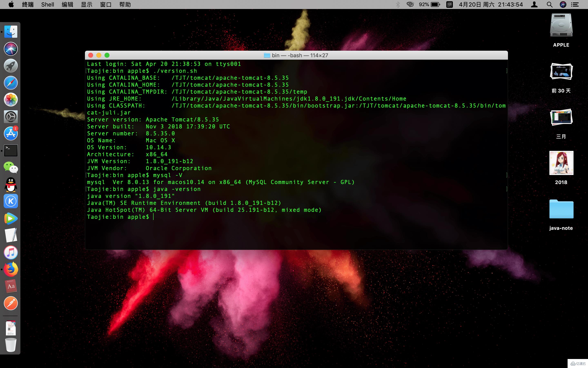588x368 pixels.
Task: Open the 显示 menu
Action: coord(87,4)
